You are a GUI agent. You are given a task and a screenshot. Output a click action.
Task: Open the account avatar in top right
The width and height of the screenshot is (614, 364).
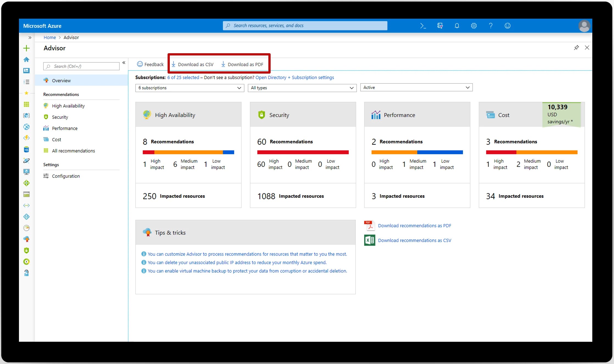pyautogui.click(x=584, y=26)
